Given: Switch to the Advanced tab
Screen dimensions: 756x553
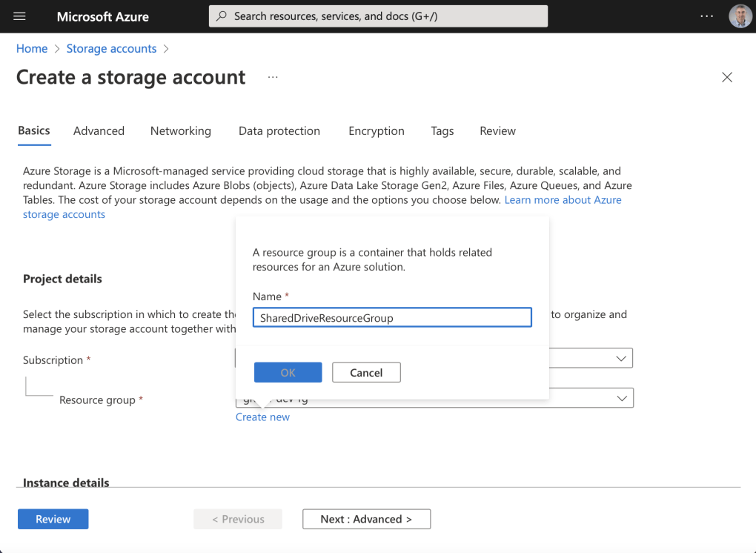Looking at the screenshot, I should click(99, 130).
